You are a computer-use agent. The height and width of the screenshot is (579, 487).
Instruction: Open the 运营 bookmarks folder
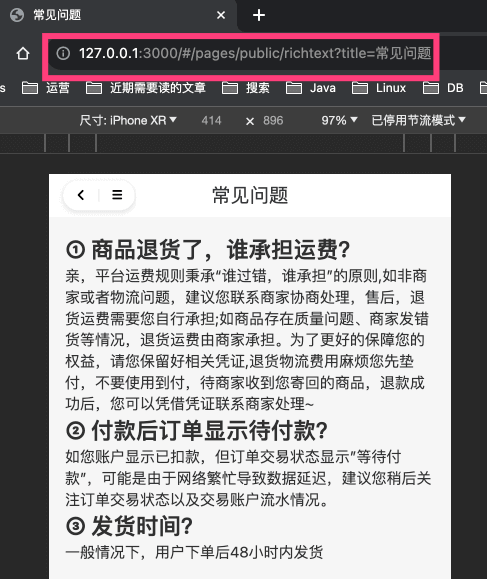[x=46, y=88]
